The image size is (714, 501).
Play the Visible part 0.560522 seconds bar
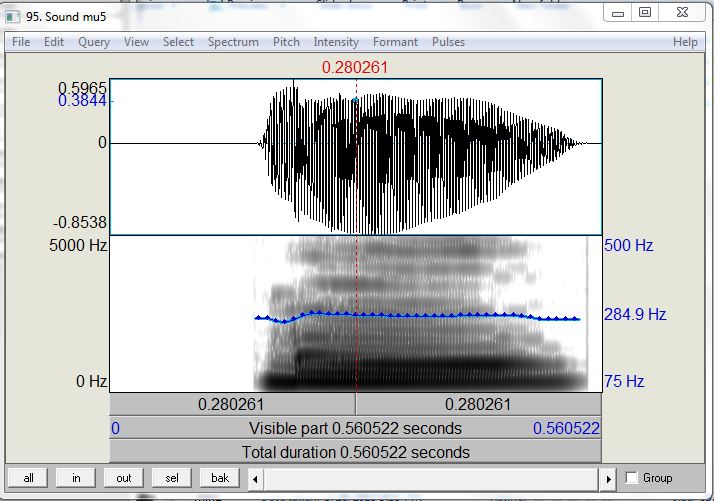356,428
